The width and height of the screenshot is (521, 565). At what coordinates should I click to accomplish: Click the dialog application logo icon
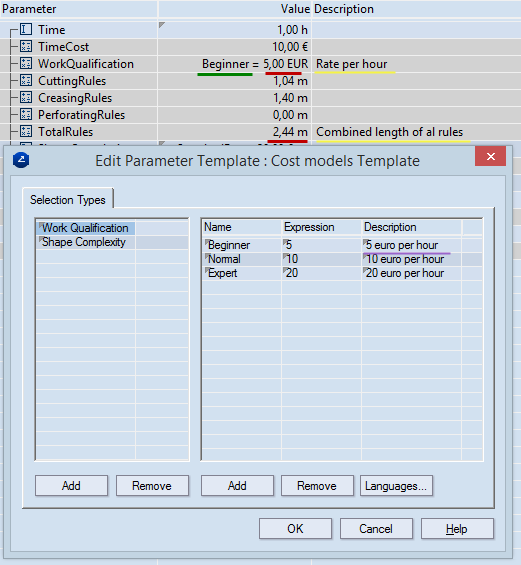pyautogui.click(x=21, y=160)
